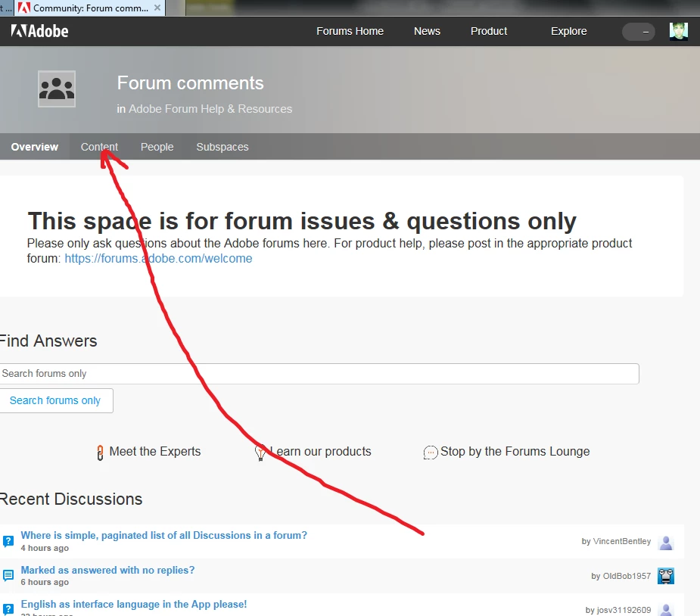Open the Learn our products link
The image size is (700, 616).
(x=321, y=452)
